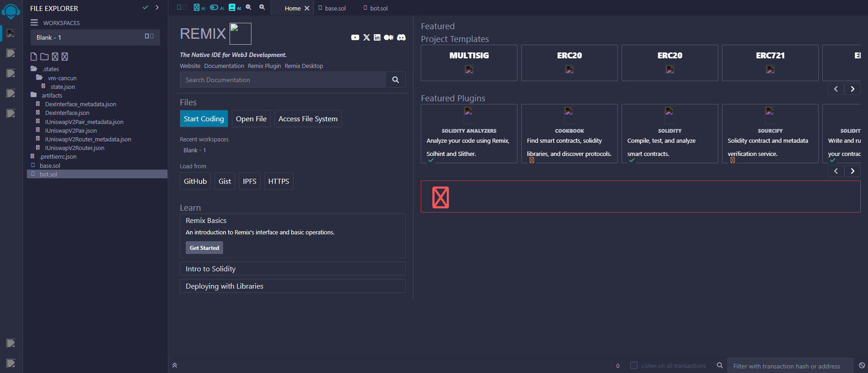Follow the Remix Desktop link

coord(304,66)
